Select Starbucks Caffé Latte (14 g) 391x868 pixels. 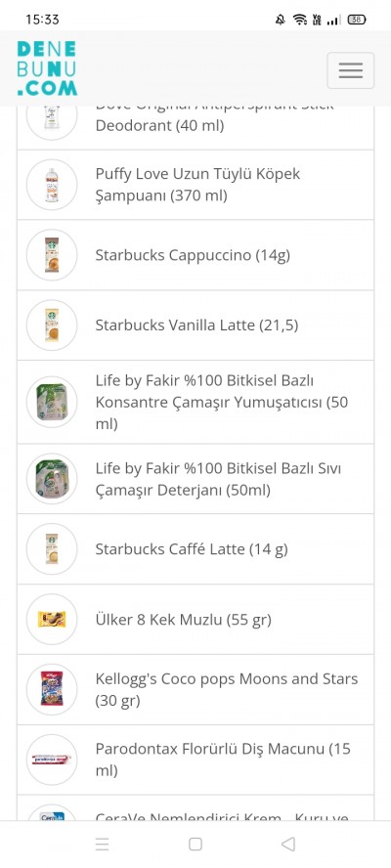pos(195,549)
